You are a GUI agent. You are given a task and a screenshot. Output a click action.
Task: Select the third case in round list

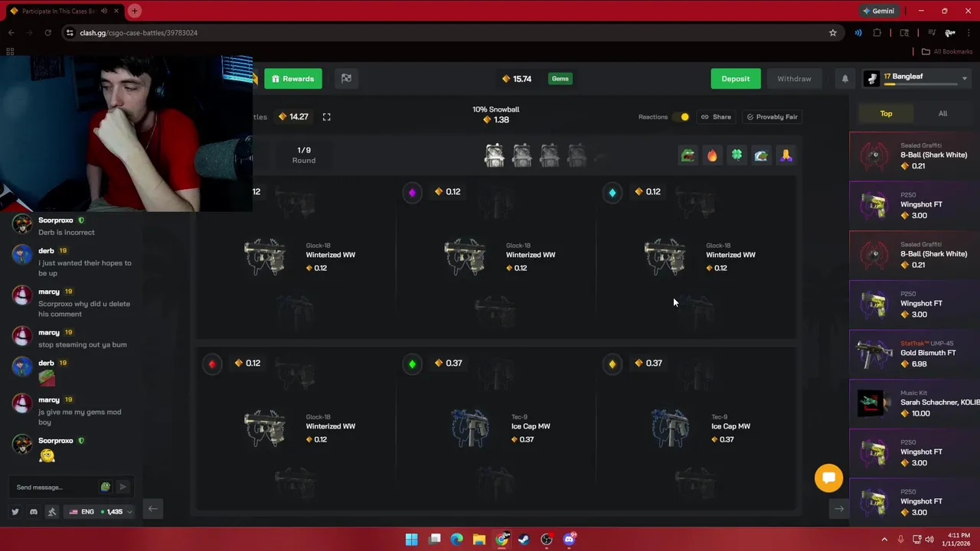point(550,155)
